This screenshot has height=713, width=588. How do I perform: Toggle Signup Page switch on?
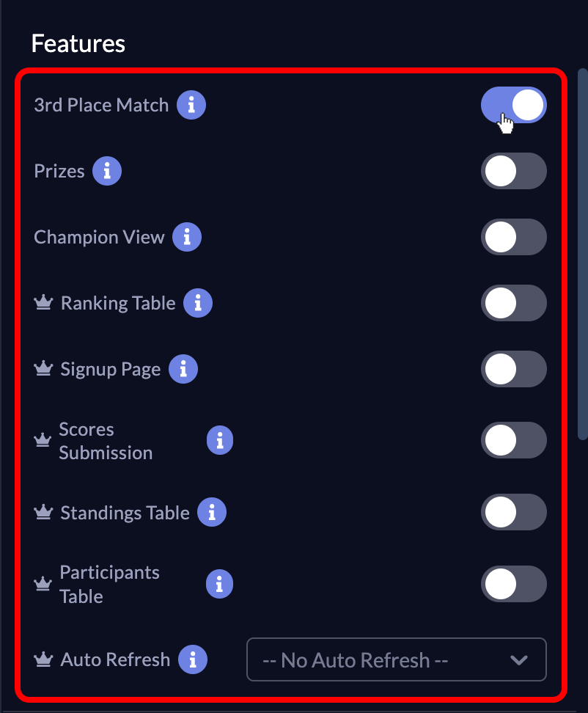(514, 369)
